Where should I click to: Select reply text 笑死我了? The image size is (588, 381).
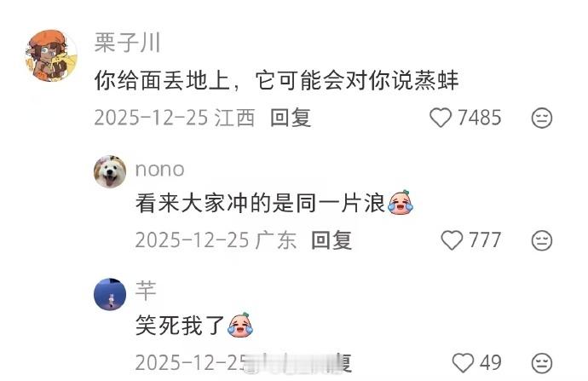180,325
